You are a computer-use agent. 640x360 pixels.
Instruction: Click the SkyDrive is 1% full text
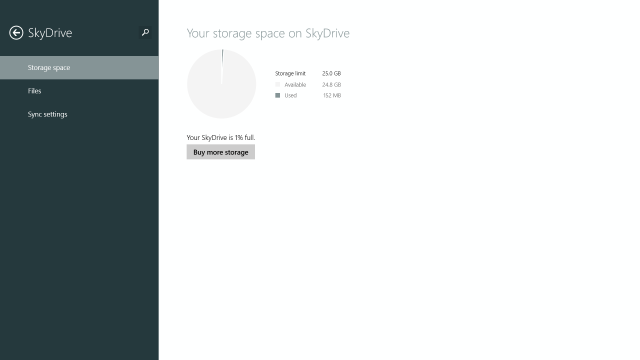coord(221,138)
